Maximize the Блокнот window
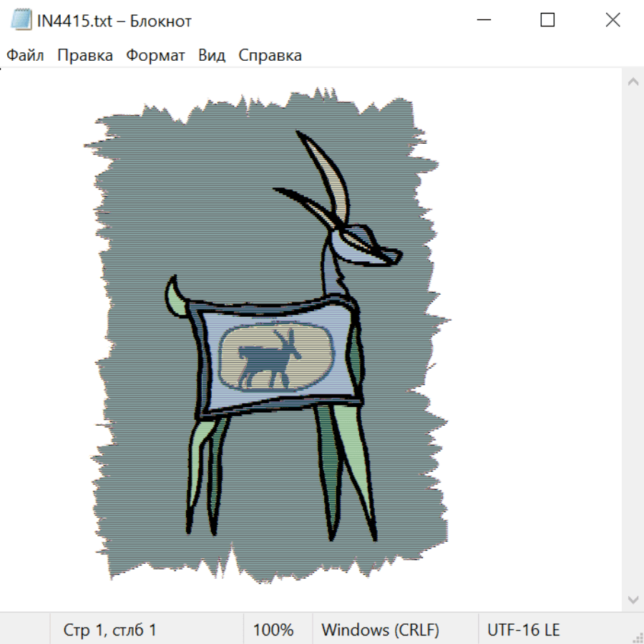 point(547,20)
